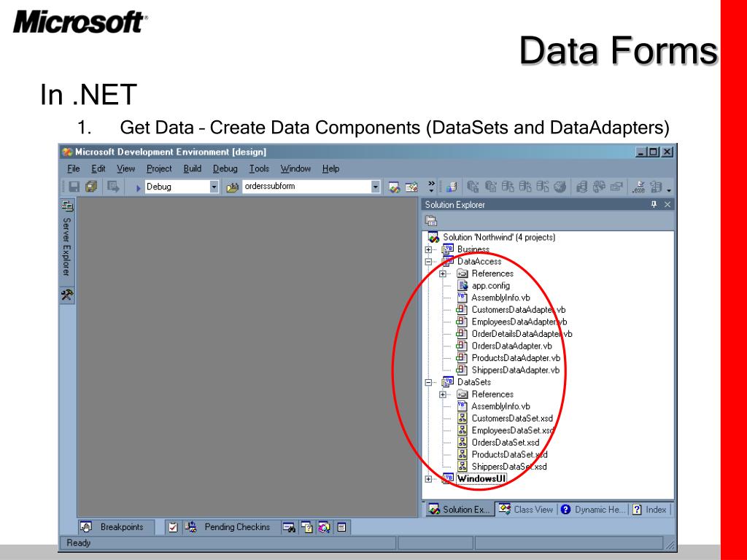Image resolution: width=747 pixels, height=560 pixels.
Task: Open the Debug configuration dropdown
Action: [214, 187]
